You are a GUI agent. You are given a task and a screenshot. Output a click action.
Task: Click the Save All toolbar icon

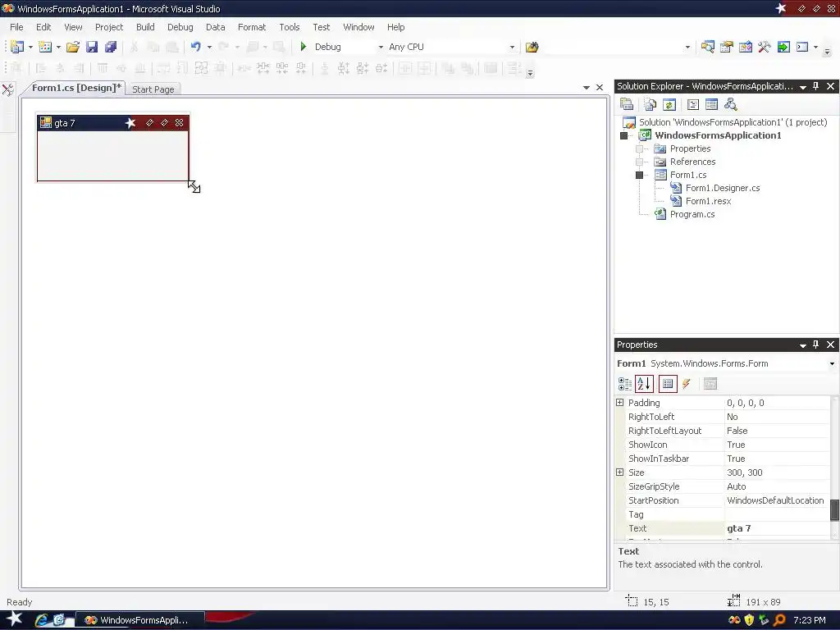coord(111,47)
